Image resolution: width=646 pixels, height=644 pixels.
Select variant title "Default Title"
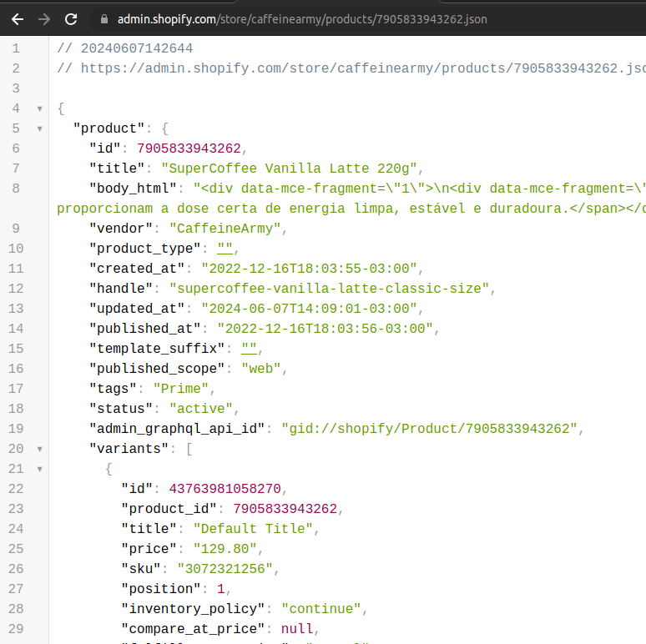[x=253, y=529]
